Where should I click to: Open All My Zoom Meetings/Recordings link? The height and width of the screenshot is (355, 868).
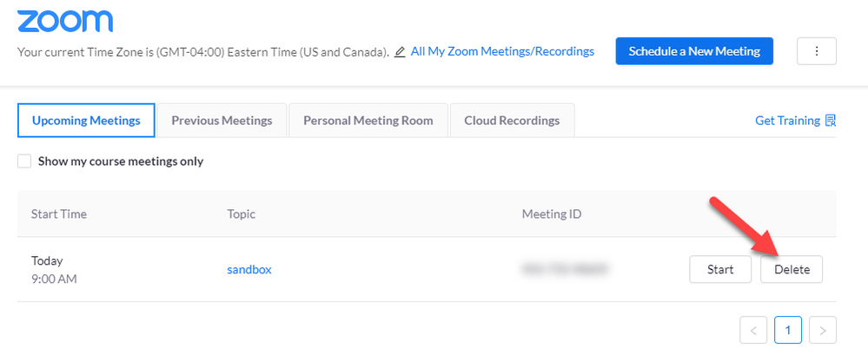(502, 51)
